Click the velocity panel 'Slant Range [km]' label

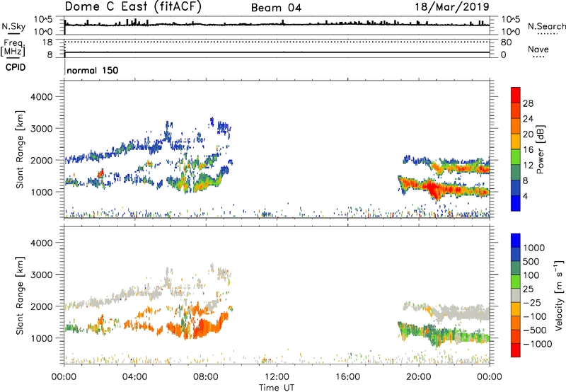click(x=20, y=295)
